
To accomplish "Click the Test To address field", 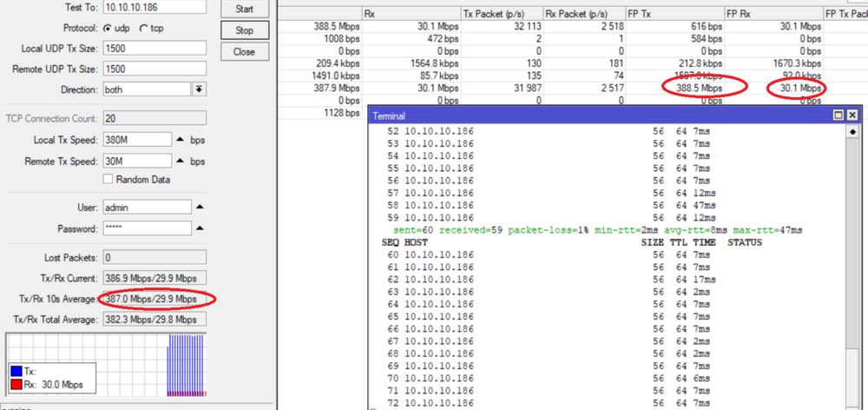I will [155, 7].
